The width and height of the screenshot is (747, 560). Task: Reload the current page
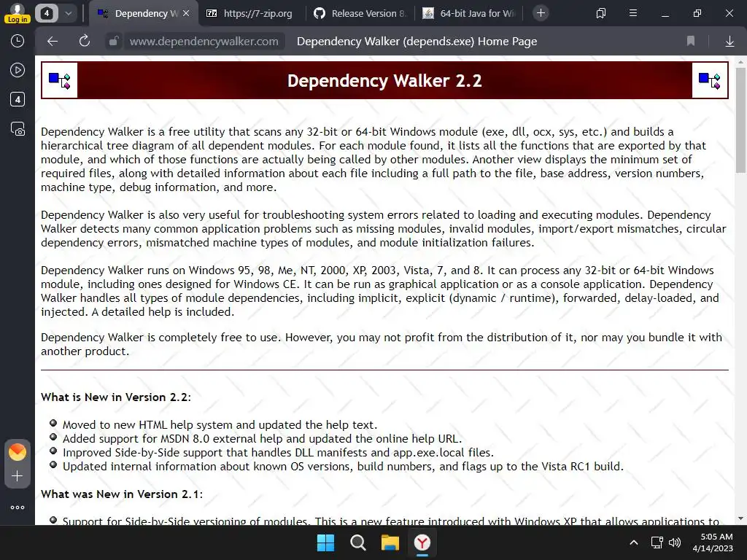[85, 42]
